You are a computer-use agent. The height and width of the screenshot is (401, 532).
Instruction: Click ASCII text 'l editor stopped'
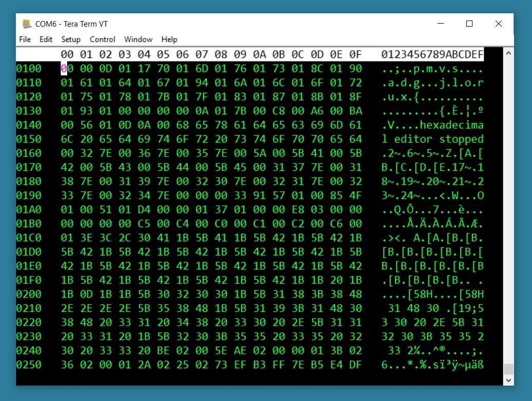[432, 139]
